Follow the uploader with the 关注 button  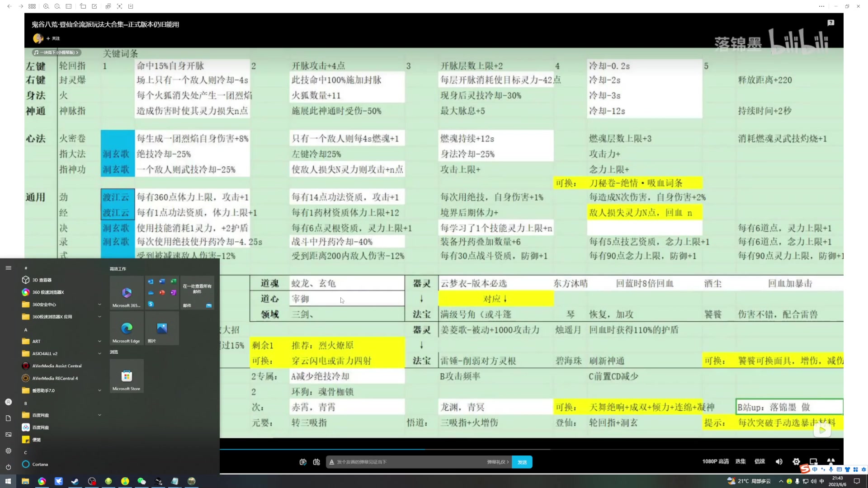pos(53,38)
